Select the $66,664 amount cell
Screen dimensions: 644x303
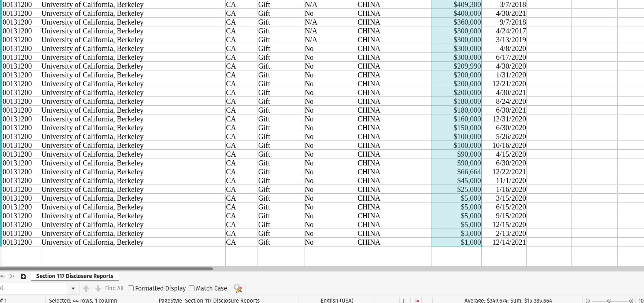(x=456, y=172)
